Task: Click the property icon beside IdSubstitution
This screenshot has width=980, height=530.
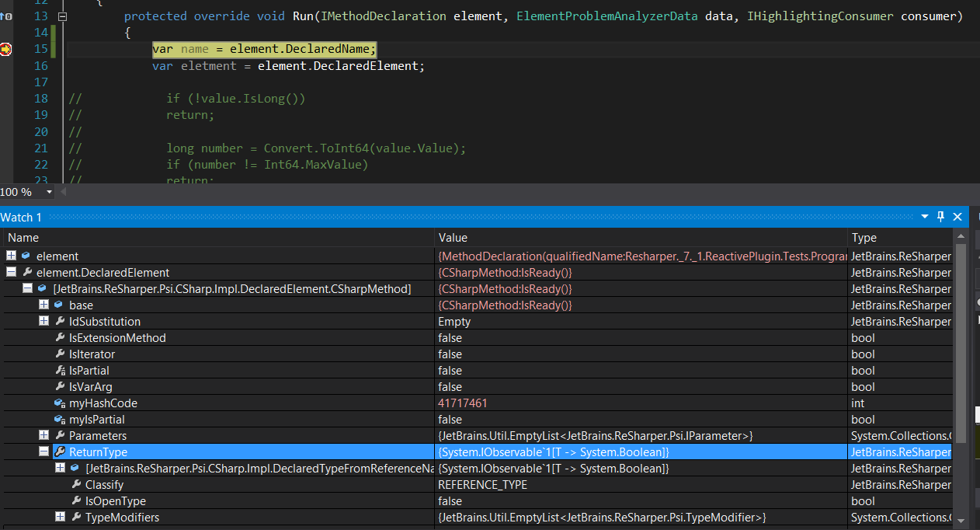Action: coord(60,321)
